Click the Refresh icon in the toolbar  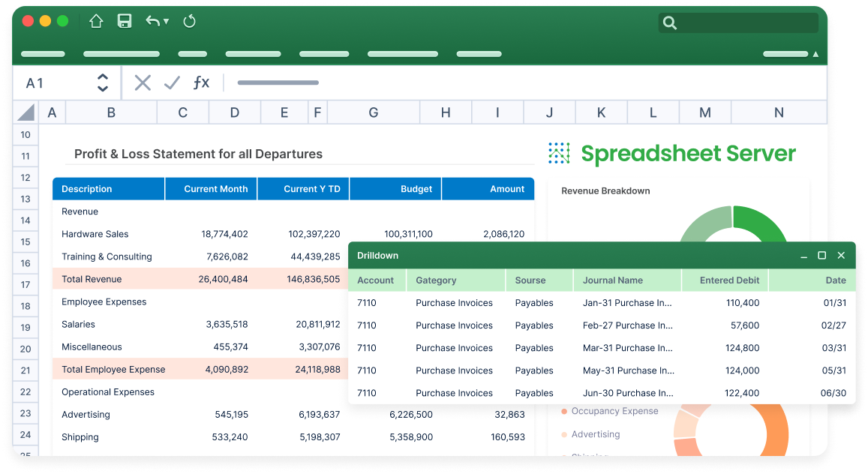tap(189, 21)
